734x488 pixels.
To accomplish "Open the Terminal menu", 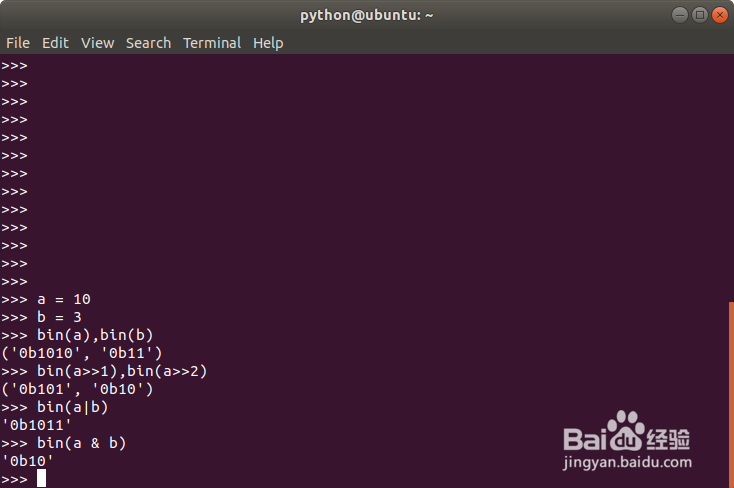I will click(211, 43).
